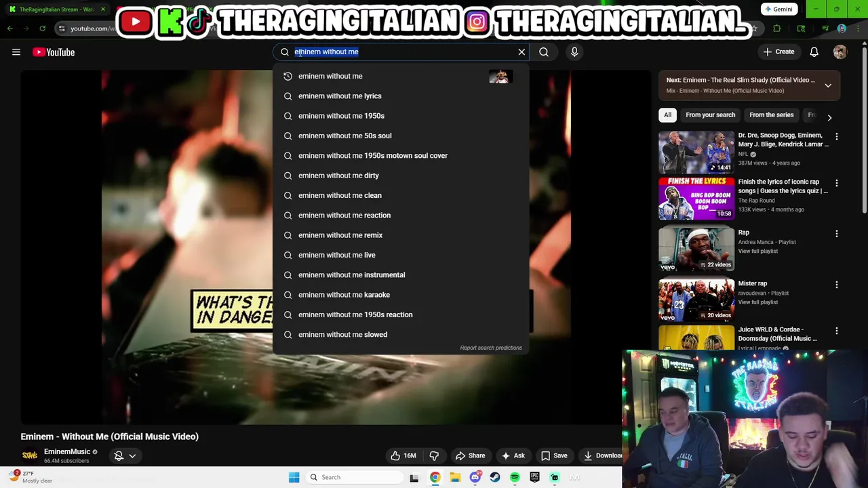This screenshot has height=488, width=868.
Task: Start voice search with the microphone
Action: [574, 52]
